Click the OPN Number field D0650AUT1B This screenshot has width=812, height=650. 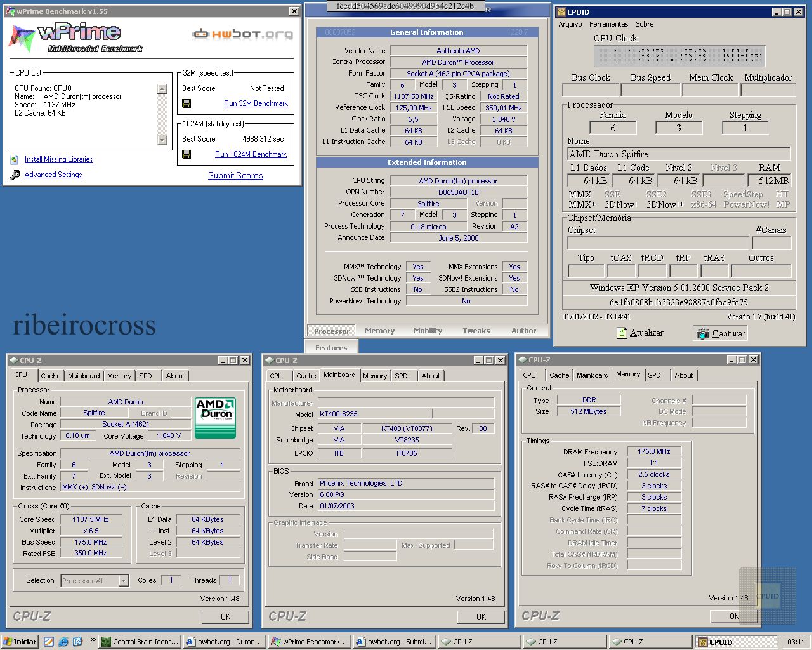[x=459, y=192]
